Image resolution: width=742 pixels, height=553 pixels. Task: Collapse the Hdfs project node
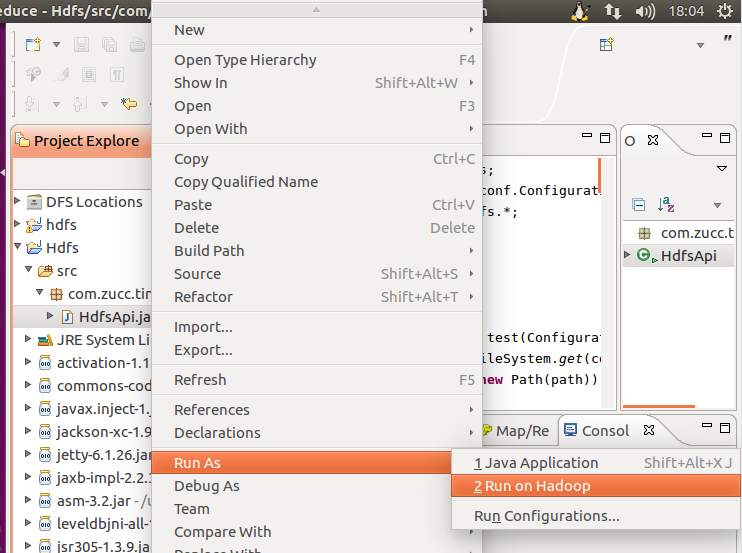tap(18, 246)
